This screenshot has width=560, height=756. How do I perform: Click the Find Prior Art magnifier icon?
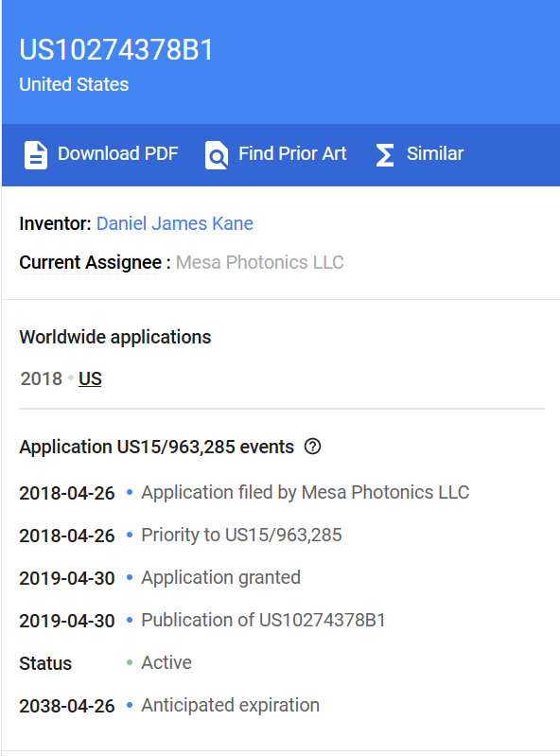tap(217, 155)
